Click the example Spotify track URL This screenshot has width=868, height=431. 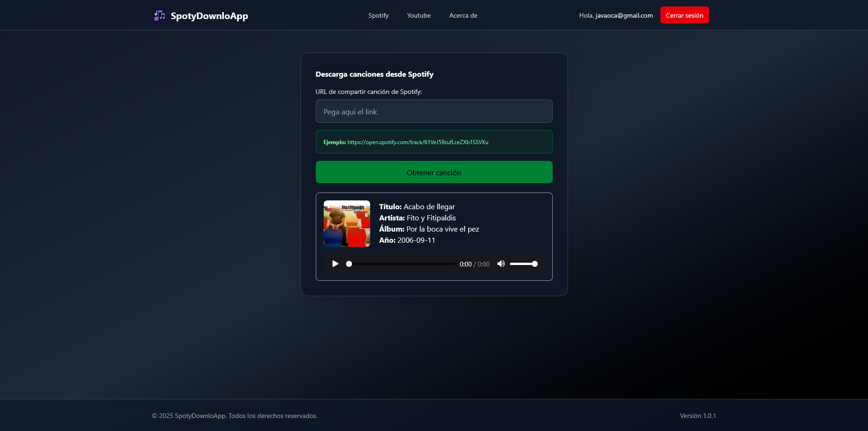[x=418, y=142]
